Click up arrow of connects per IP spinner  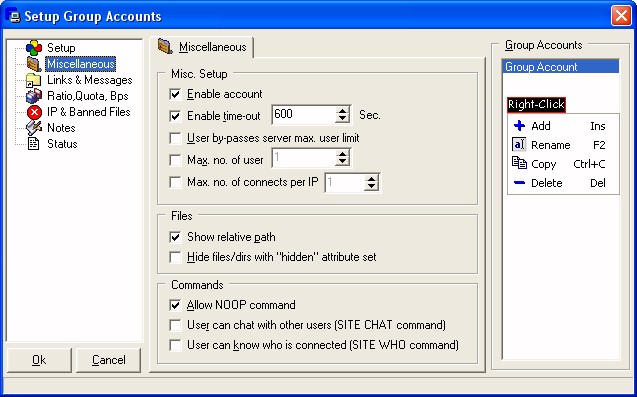pos(371,178)
